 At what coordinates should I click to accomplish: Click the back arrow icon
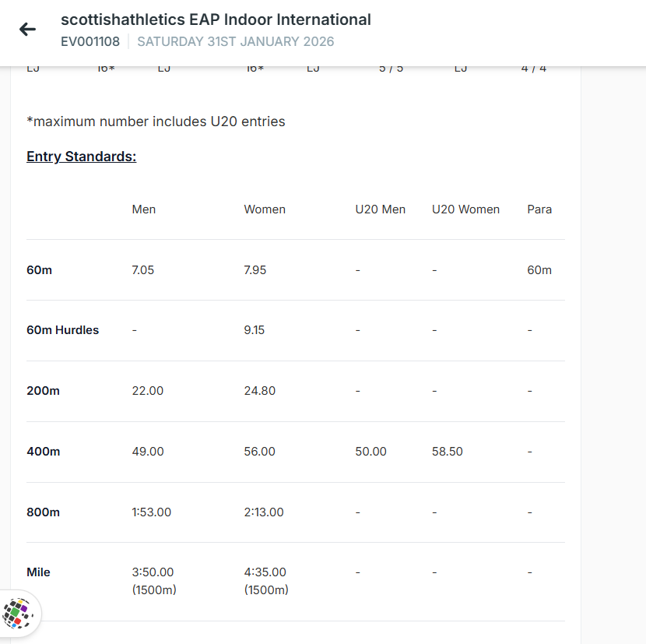tap(28, 30)
